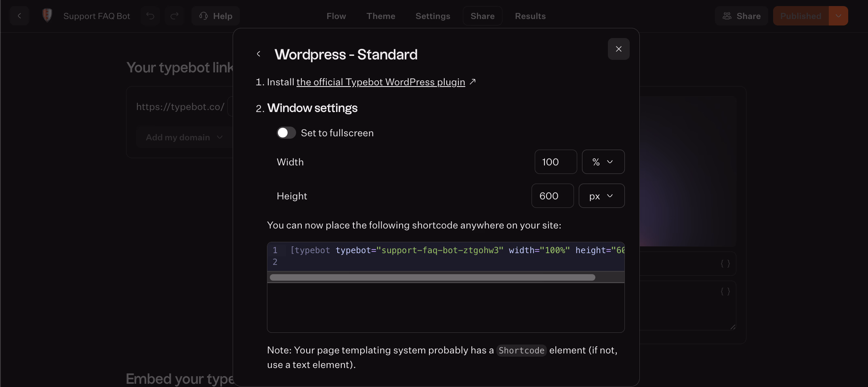Click the undo arrow icon in the top bar
The image size is (868, 387).
pyautogui.click(x=150, y=16)
